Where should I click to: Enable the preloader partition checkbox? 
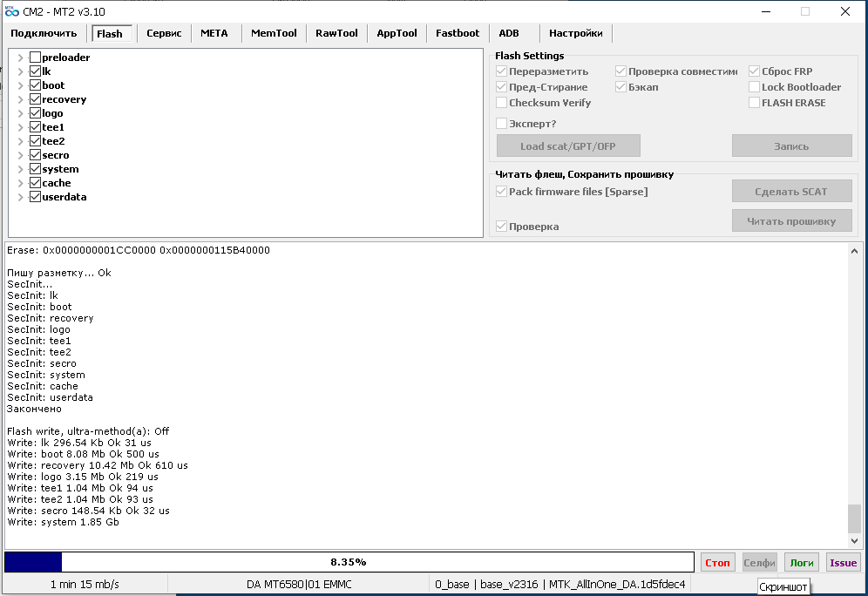click(35, 58)
